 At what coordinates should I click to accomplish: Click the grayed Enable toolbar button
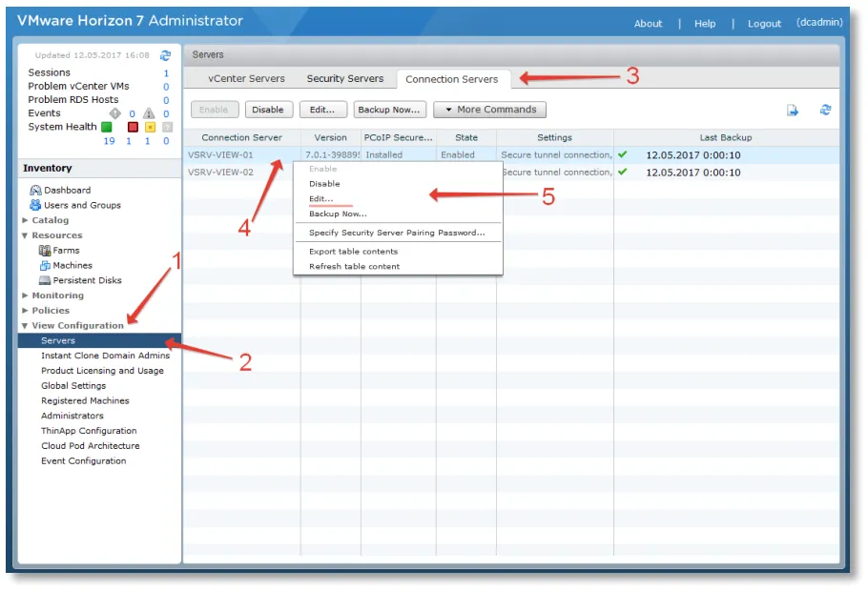point(215,110)
